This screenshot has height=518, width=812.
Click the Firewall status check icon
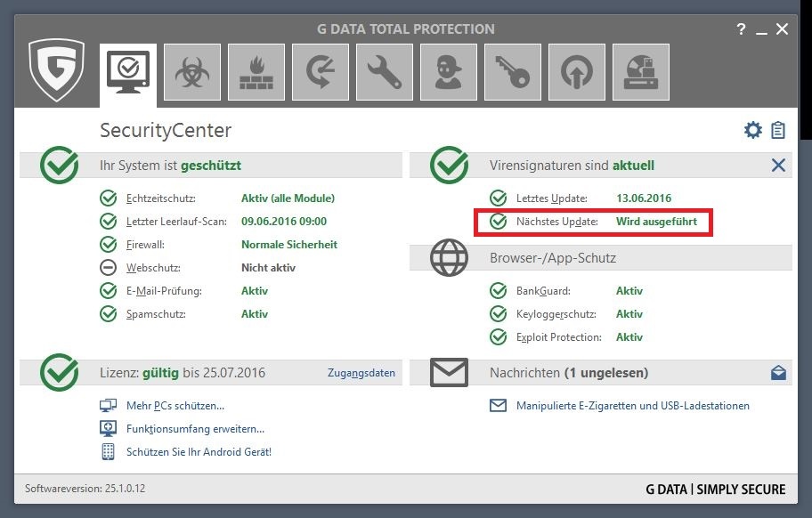[108, 244]
